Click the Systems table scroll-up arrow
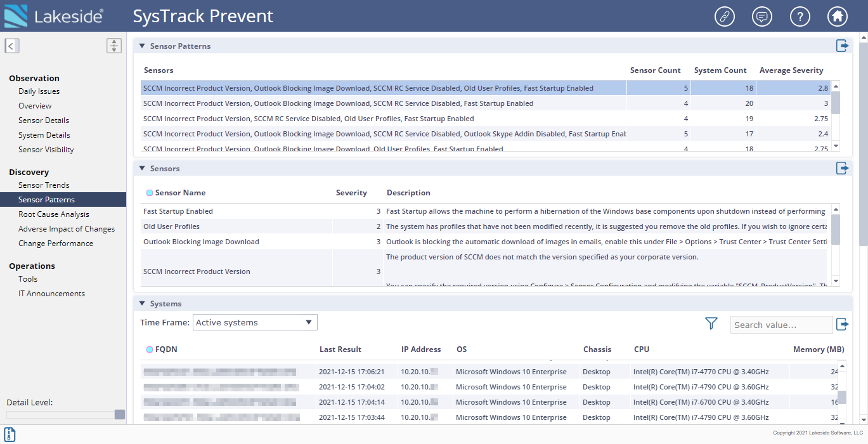868x444 pixels. tap(842, 366)
